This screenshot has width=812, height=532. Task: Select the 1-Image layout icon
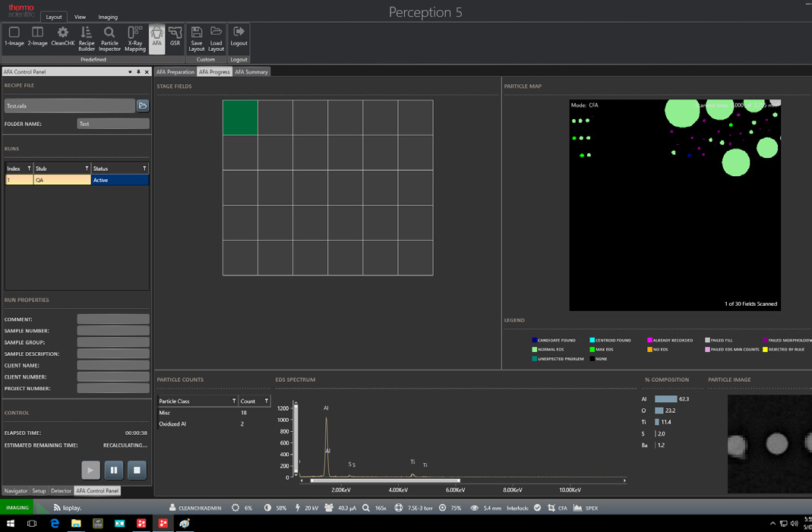click(x=14, y=37)
